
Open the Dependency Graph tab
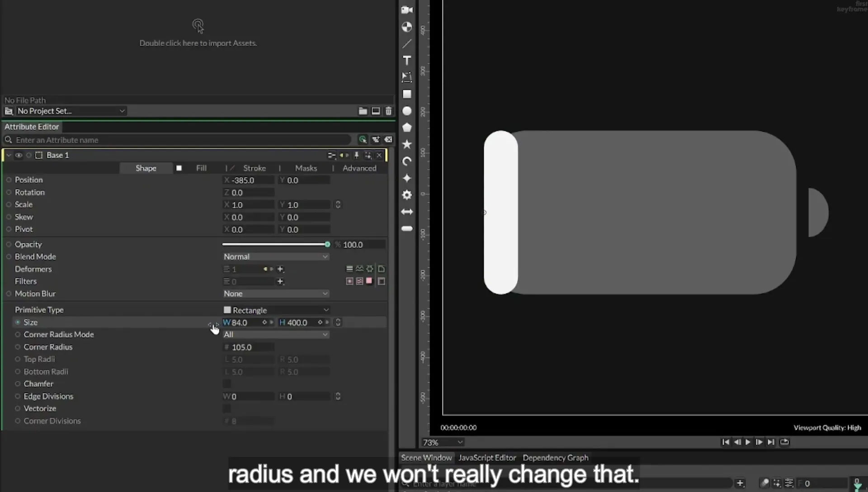pos(556,458)
